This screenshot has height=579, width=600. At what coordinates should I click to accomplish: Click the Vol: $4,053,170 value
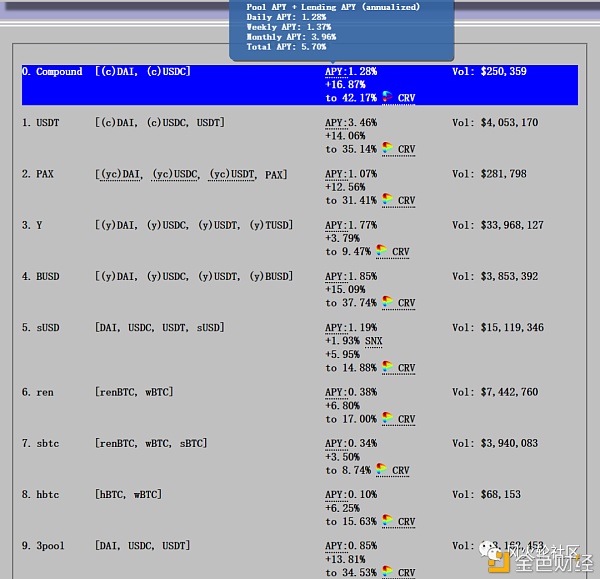[495, 123]
